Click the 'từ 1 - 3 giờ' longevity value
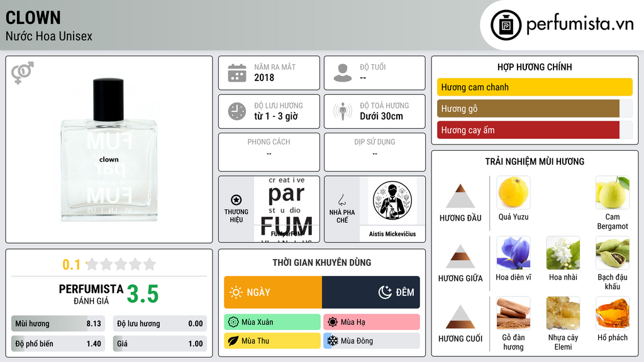Screen dimensions: 644x362 [x=276, y=116]
